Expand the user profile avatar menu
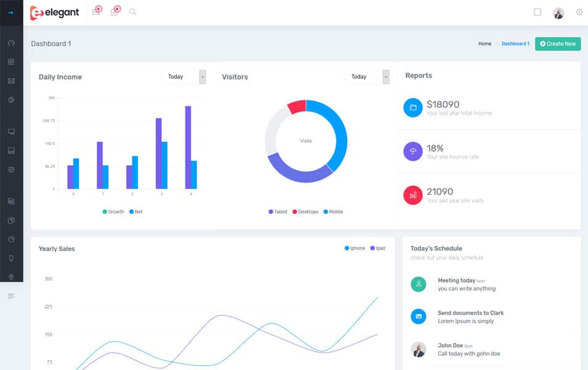This screenshot has width=588, height=370. pos(558,12)
